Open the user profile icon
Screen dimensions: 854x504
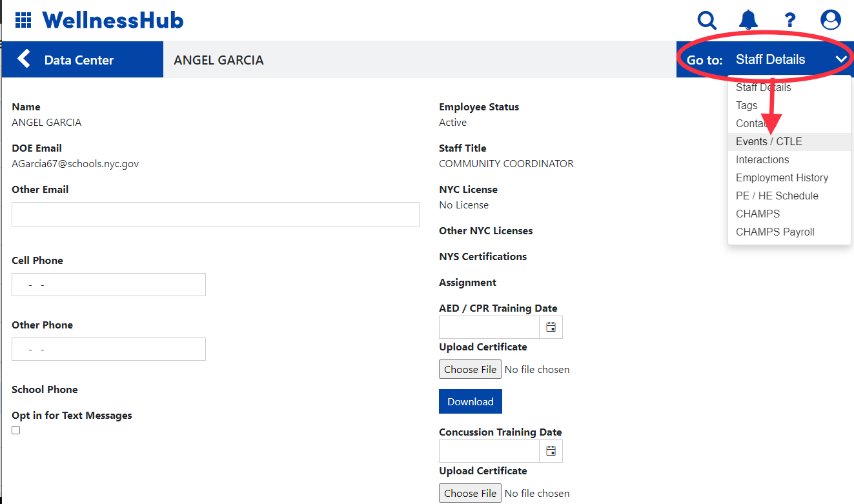pos(831,20)
